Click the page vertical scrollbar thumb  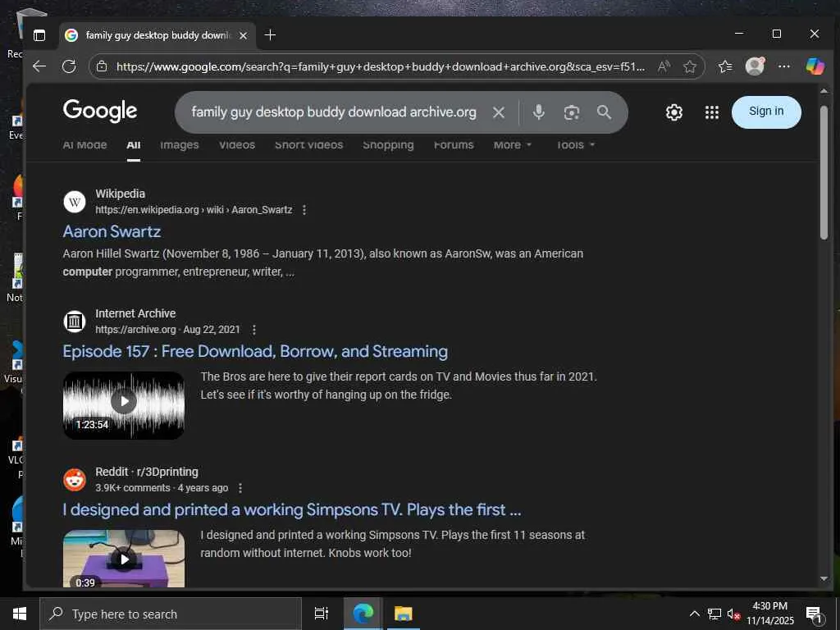[824, 172]
